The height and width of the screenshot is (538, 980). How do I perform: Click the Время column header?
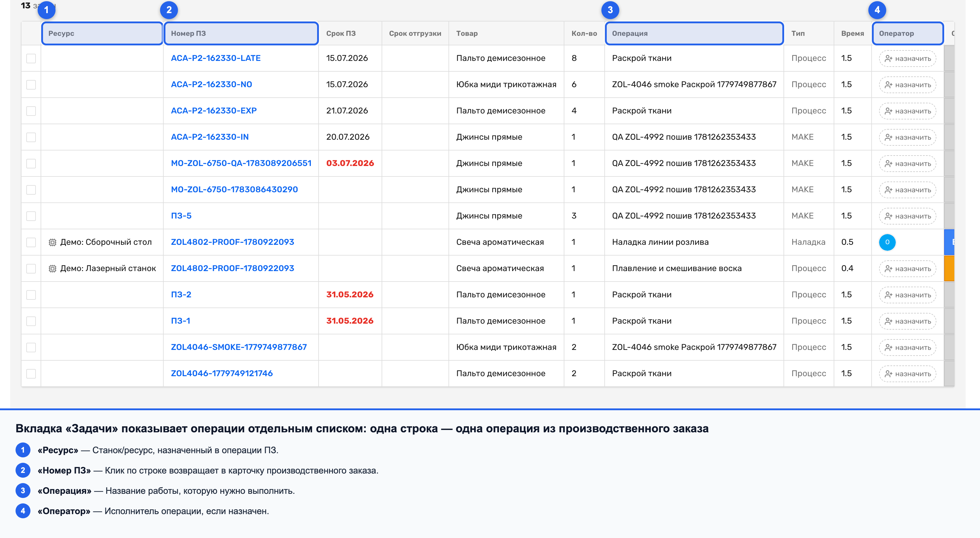(x=852, y=33)
